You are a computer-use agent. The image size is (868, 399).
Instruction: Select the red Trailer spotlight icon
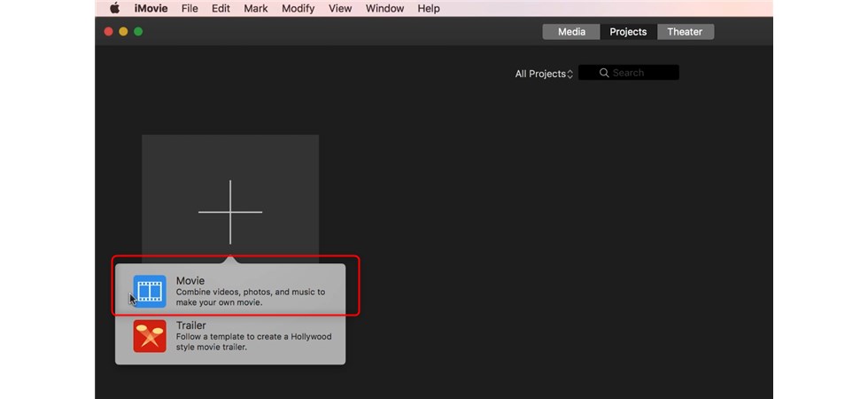(150, 336)
